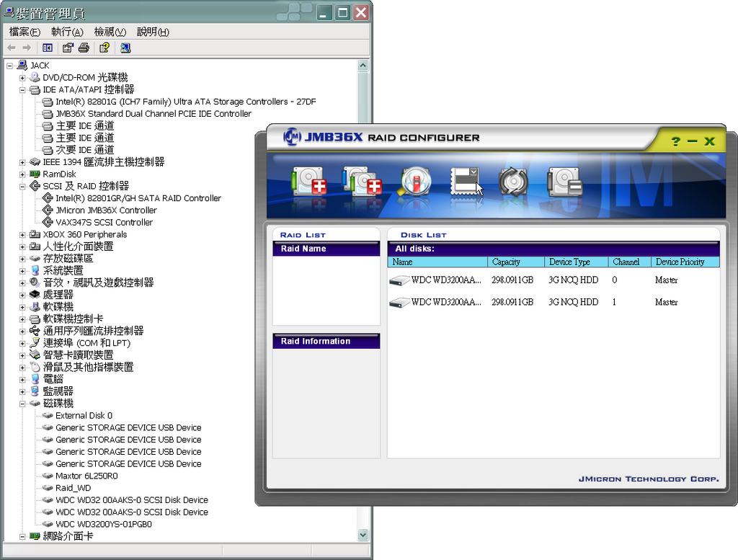
Task: Click Master priority on channel 1 row
Action: click(667, 303)
